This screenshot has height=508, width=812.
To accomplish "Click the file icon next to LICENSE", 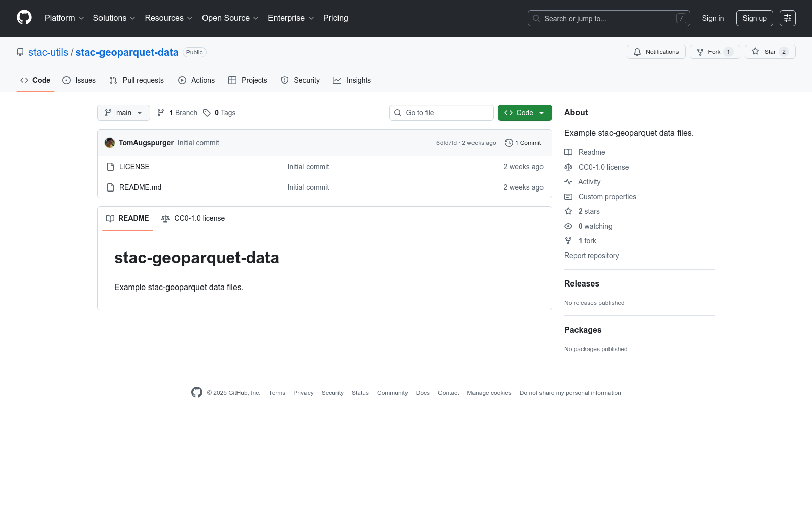I will [x=110, y=167].
